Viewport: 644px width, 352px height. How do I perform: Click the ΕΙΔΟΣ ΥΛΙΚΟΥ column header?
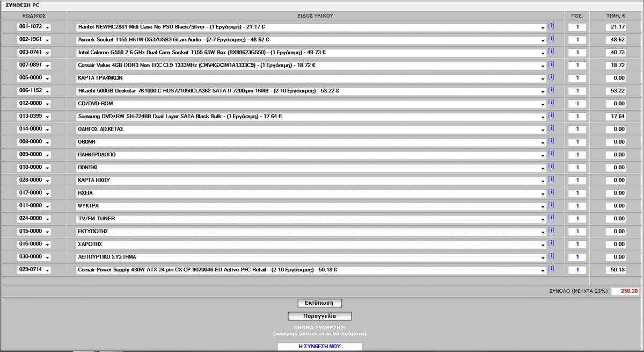pyautogui.click(x=315, y=16)
